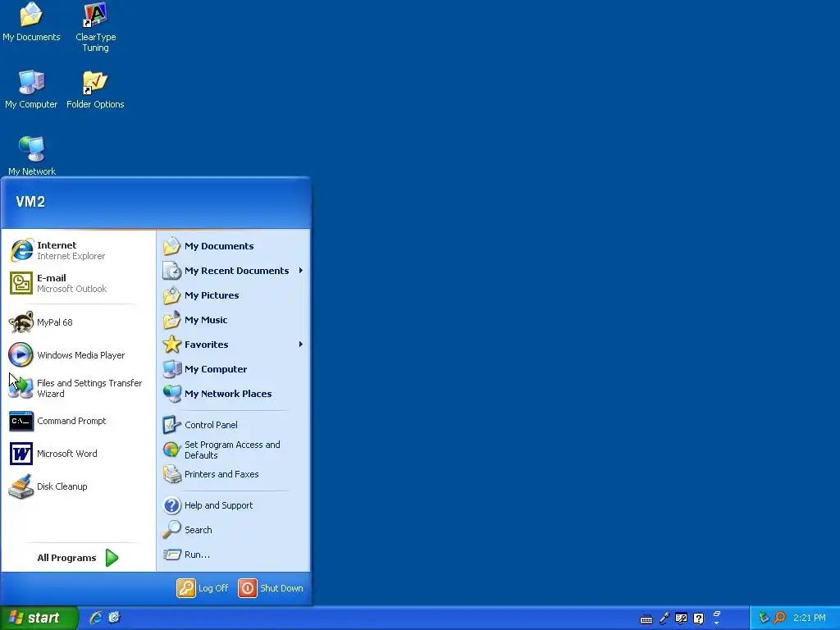
Task: Start Files and Settings Transfer Wizard
Action: click(x=78, y=388)
